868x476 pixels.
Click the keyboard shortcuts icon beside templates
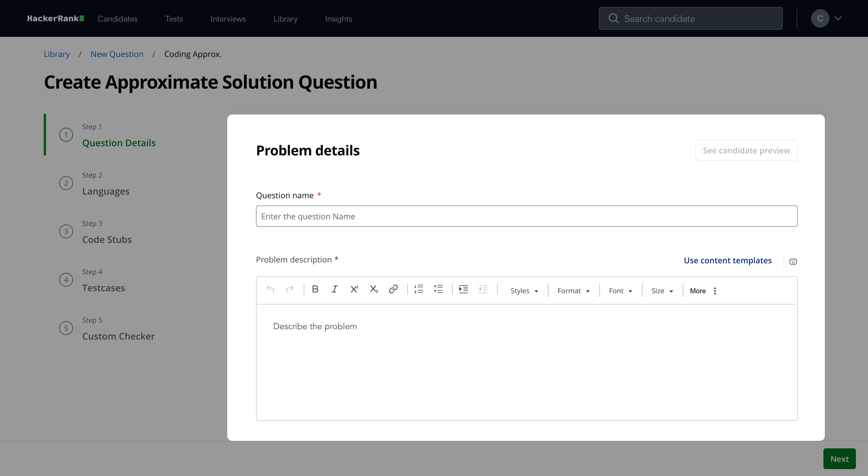(x=793, y=261)
